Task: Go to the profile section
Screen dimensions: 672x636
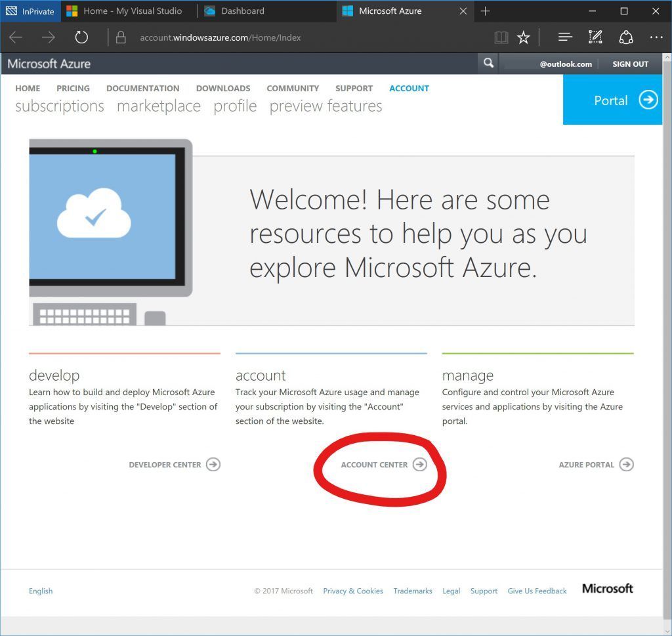Action: (235, 106)
